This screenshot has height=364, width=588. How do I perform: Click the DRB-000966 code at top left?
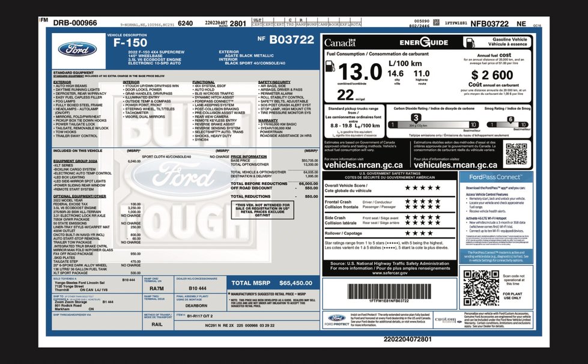(74, 23)
